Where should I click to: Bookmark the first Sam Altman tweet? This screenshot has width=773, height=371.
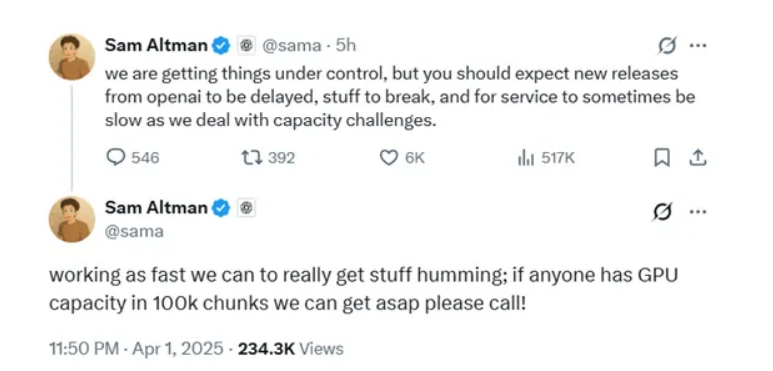tap(662, 158)
